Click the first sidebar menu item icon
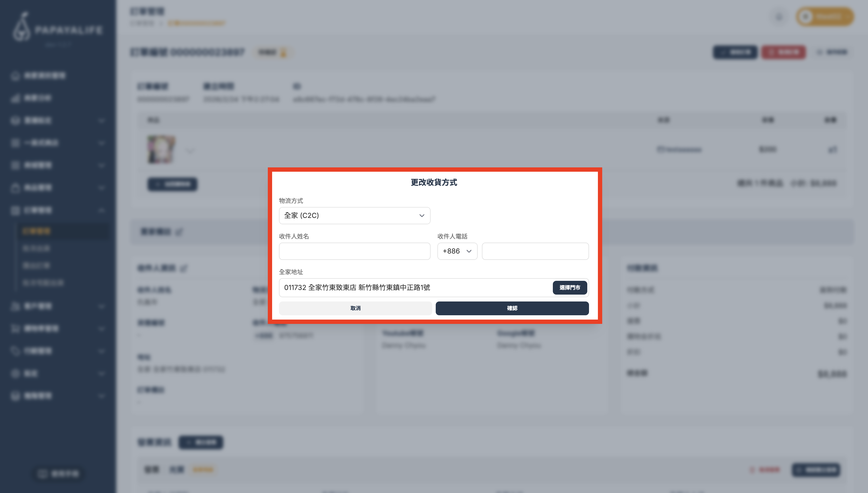868x493 pixels. point(15,76)
